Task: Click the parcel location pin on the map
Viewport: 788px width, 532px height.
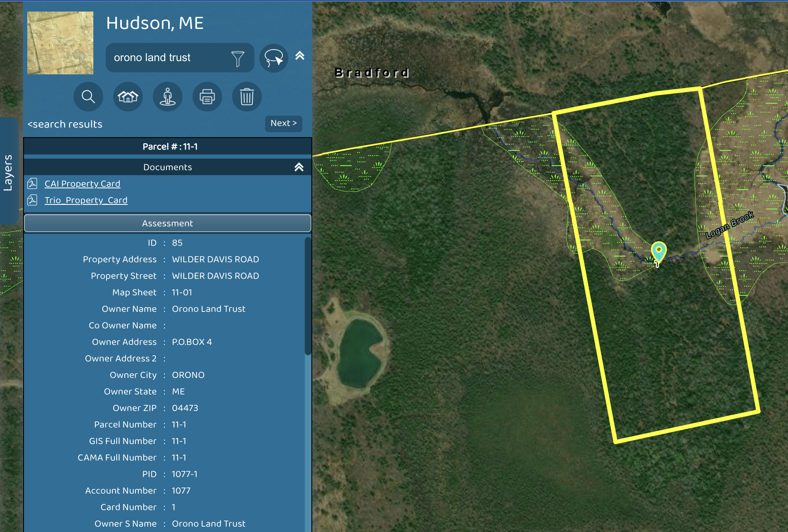Action: (x=659, y=252)
